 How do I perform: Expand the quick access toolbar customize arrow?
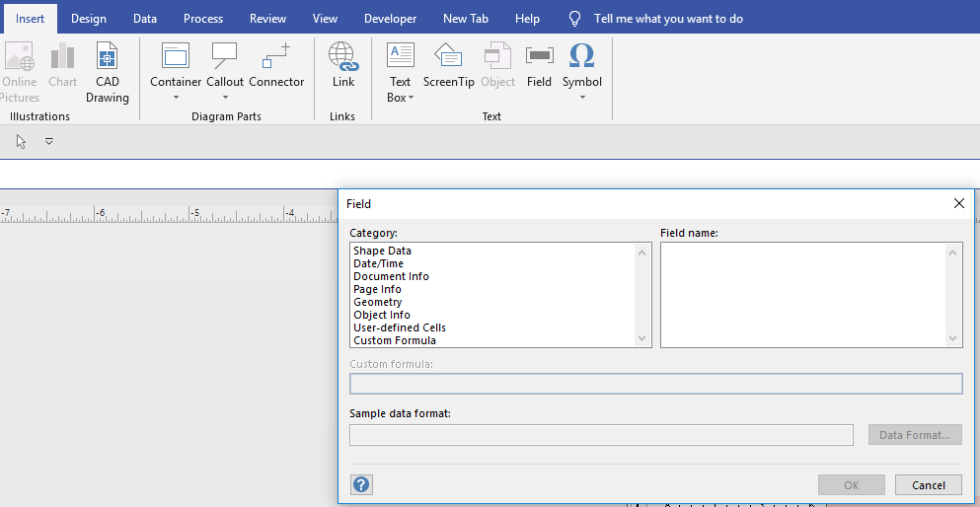point(49,142)
